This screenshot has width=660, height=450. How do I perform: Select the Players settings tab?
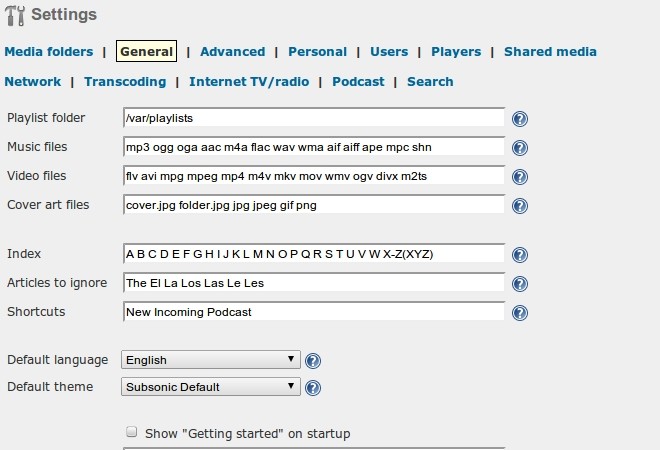point(456,52)
